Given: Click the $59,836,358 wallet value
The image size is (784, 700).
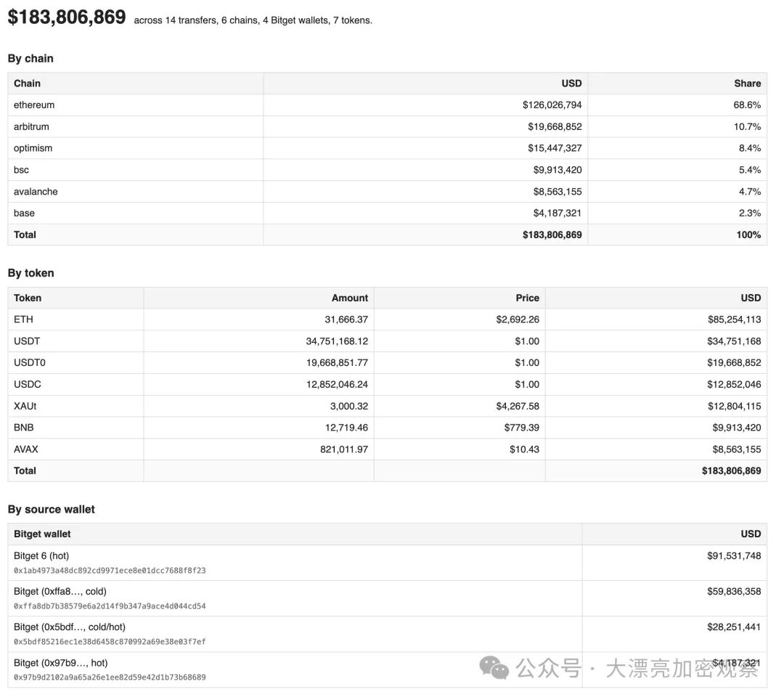Looking at the screenshot, I should (734, 592).
